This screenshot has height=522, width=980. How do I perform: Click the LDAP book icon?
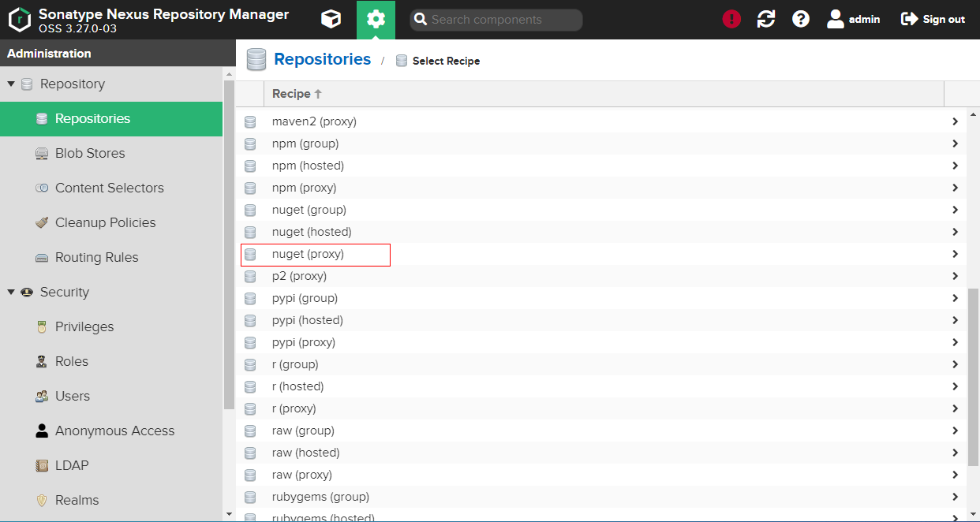coord(42,466)
